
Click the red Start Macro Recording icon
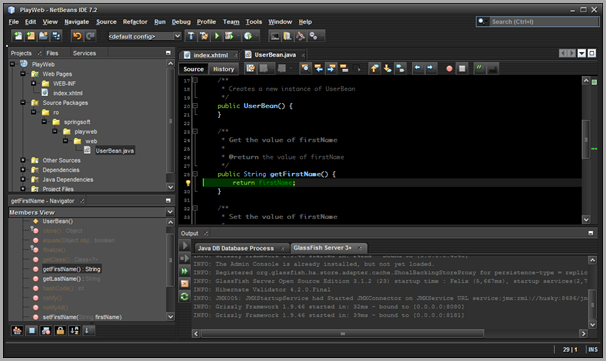coord(449,68)
